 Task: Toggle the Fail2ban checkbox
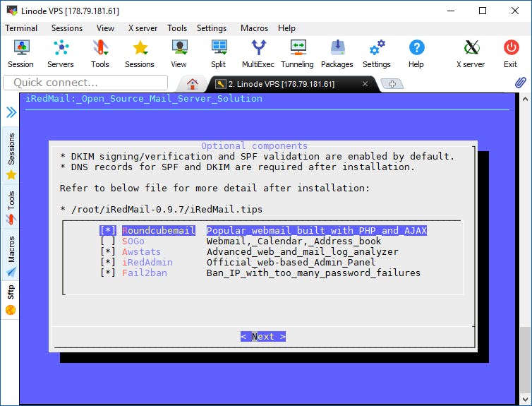pyautogui.click(x=108, y=273)
